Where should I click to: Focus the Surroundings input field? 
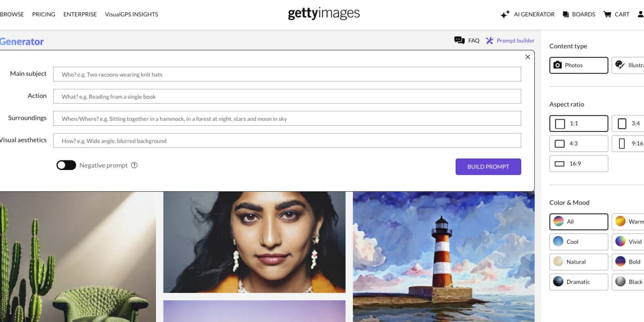[287, 119]
